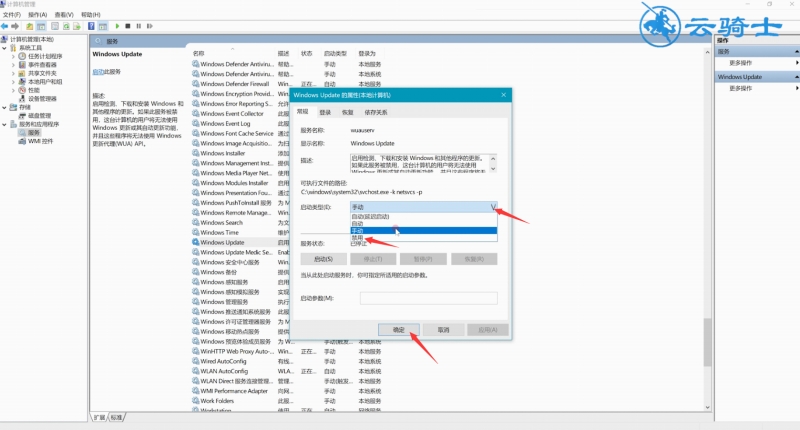Click into the 启动参数 input field
800x430 pixels.
[429, 298]
